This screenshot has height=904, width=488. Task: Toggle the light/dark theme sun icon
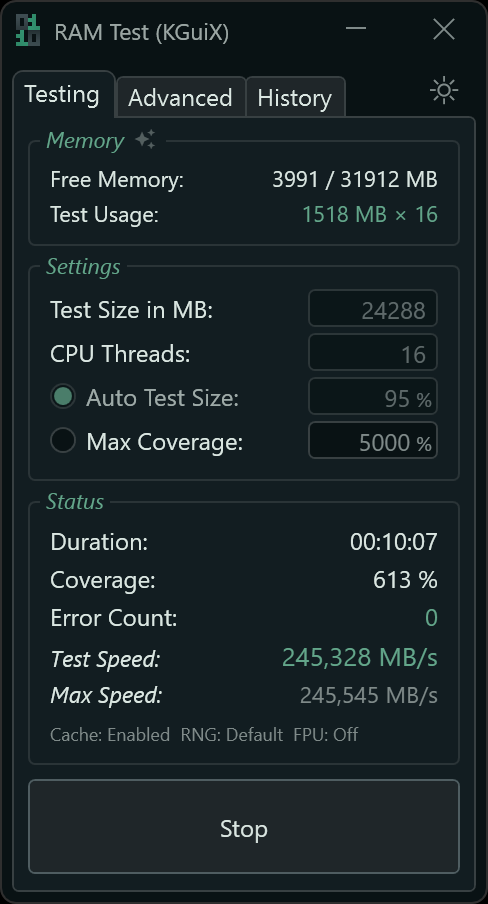click(x=444, y=91)
